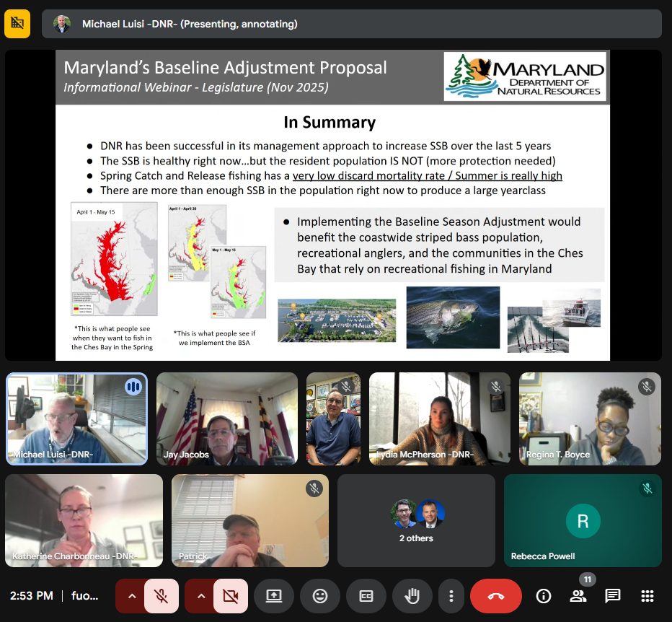Open the meeting details info panel
Screen dimensions: 672x622
[544, 596]
